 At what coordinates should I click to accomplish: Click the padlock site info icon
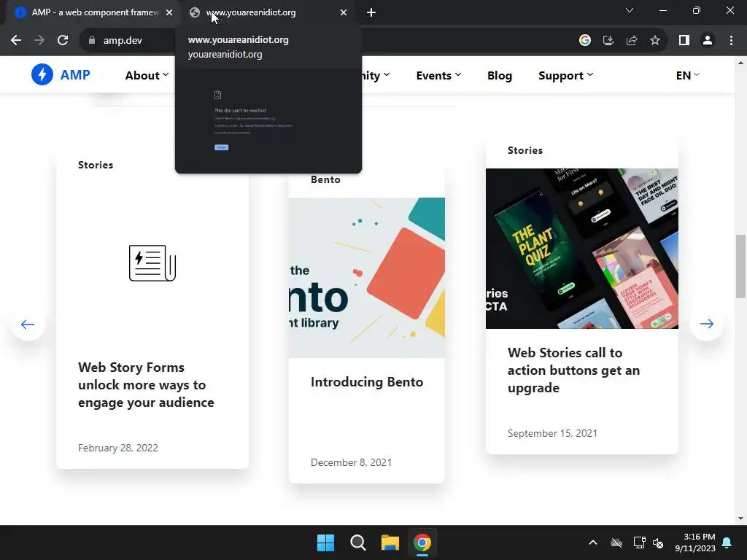(x=92, y=41)
